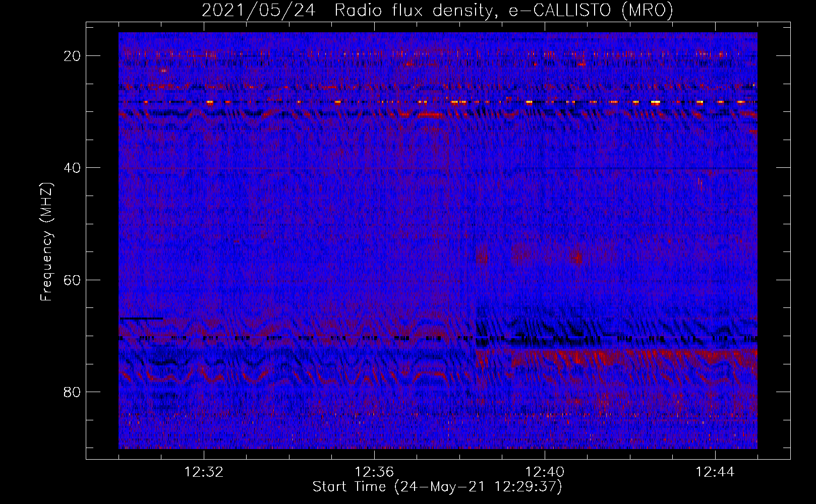Click the frequency tick label '40'
816x504 pixels.
pos(73,167)
